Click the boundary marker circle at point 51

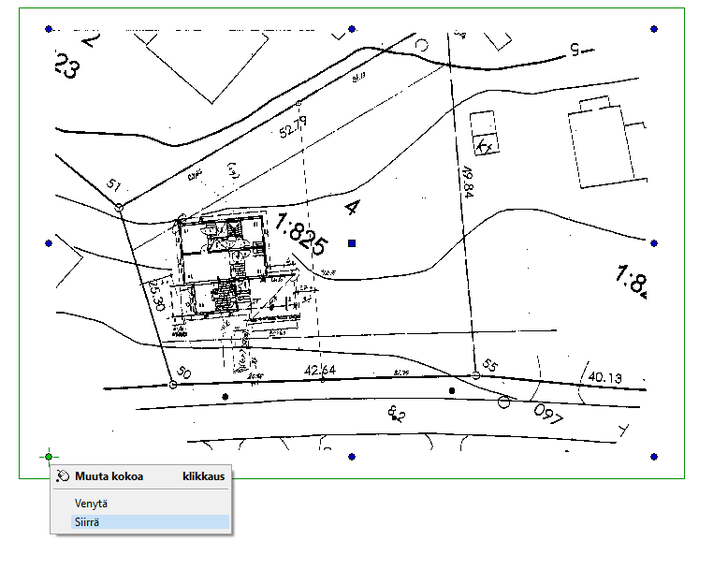[121, 204]
